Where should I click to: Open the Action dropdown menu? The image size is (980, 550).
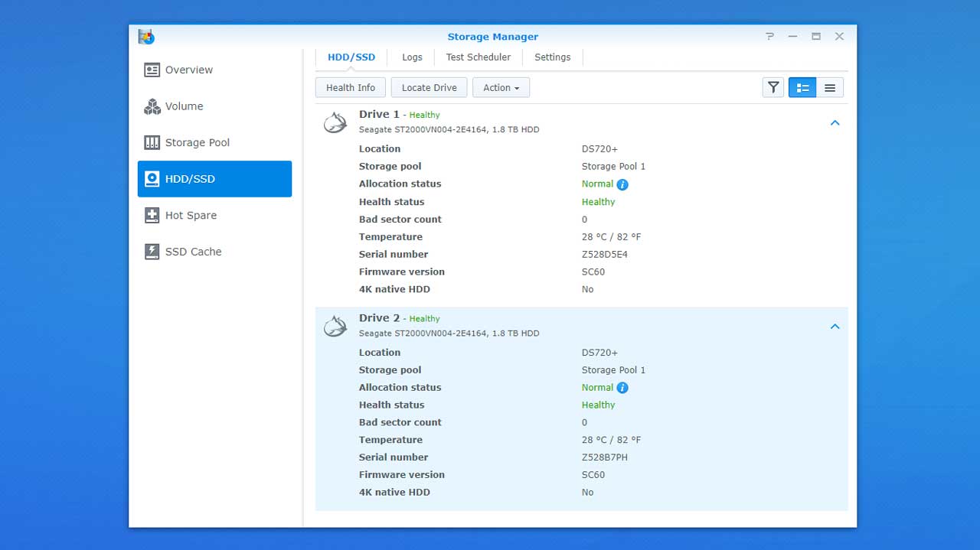tap(501, 87)
